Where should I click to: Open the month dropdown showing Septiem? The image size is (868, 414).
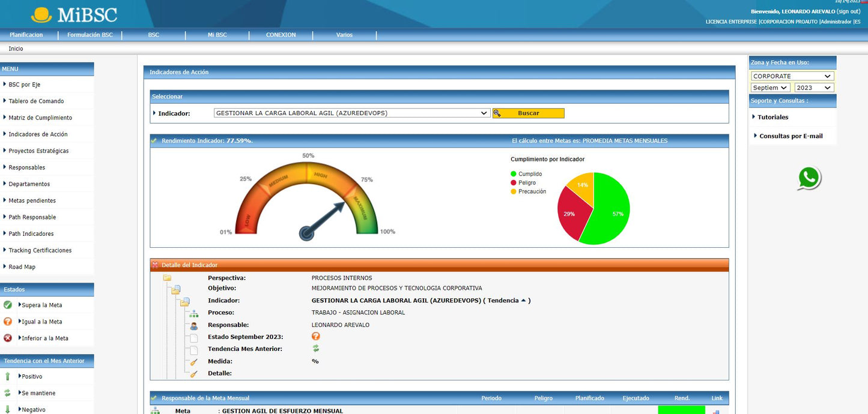(x=771, y=88)
